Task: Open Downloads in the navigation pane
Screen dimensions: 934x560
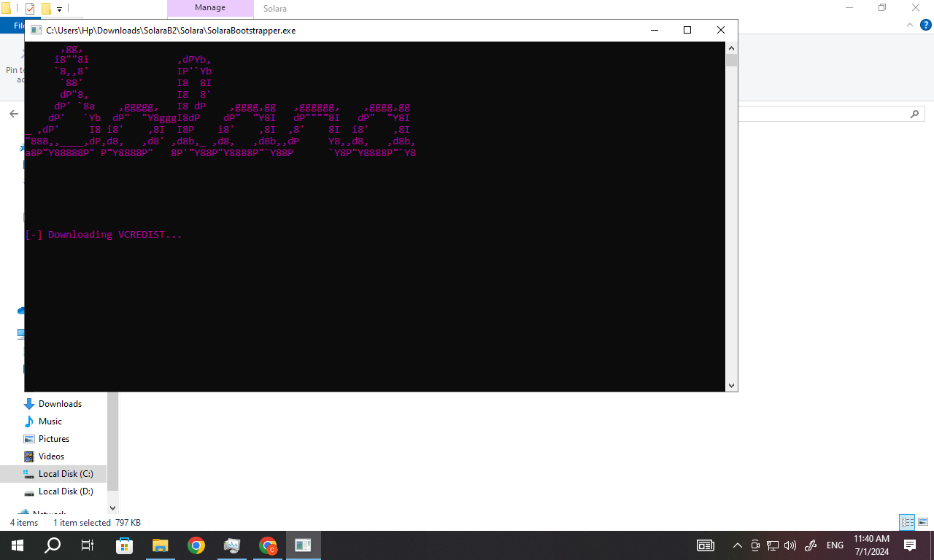Action: coord(60,404)
